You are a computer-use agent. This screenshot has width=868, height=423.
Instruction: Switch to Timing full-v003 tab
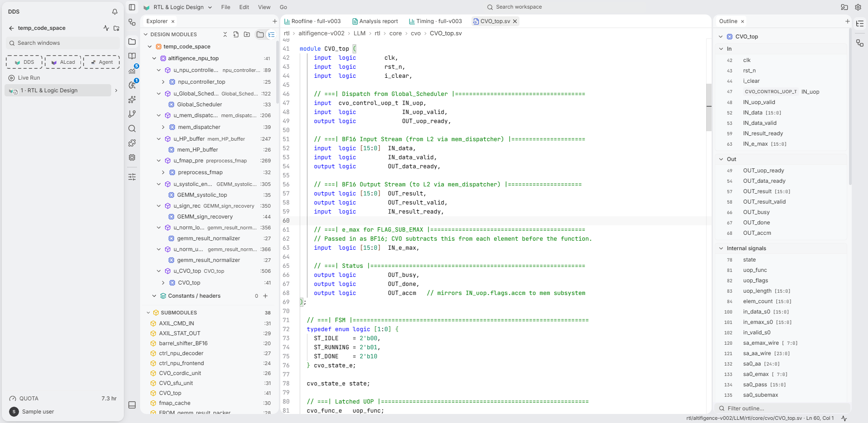point(435,21)
